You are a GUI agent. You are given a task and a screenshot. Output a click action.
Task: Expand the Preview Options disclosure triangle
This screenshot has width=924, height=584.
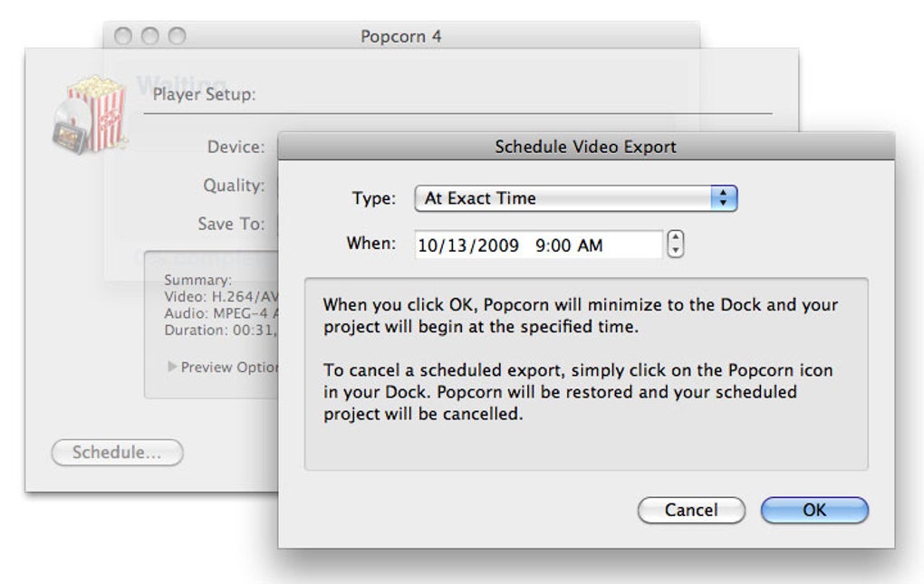pos(172,368)
